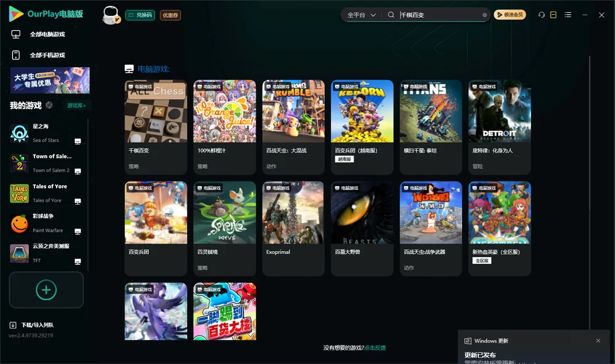Click the monitor icon beside 电脑游戏 heading

click(129, 69)
